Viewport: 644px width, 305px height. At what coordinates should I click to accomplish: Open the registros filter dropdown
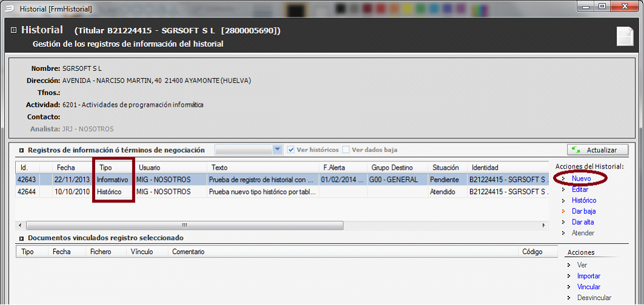(x=278, y=150)
